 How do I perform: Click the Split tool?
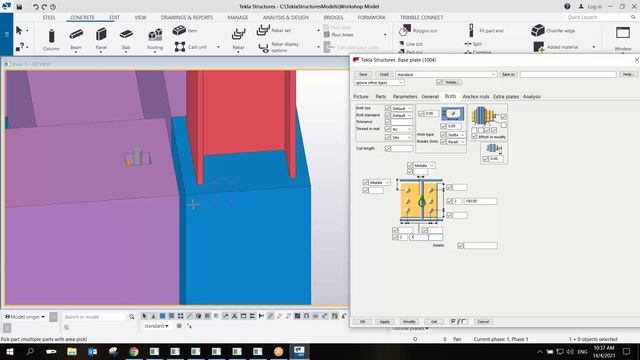473,44
